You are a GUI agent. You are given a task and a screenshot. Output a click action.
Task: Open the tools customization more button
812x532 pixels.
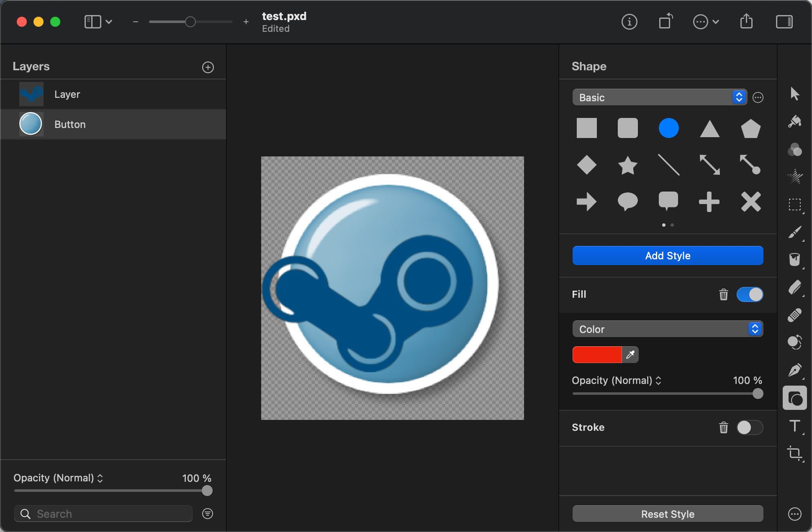pyautogui.click(x=794, y=514)
